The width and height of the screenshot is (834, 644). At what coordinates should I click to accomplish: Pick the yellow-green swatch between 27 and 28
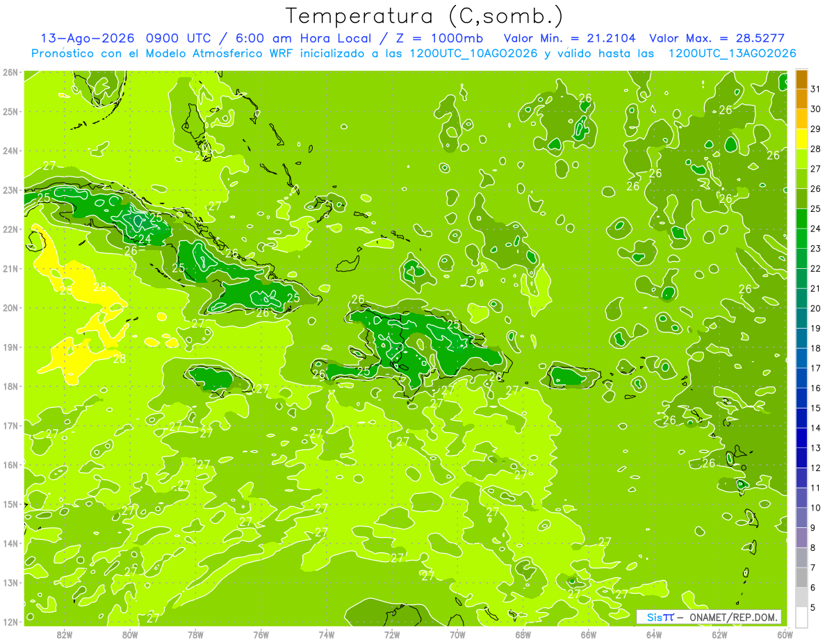pos(801,159)
